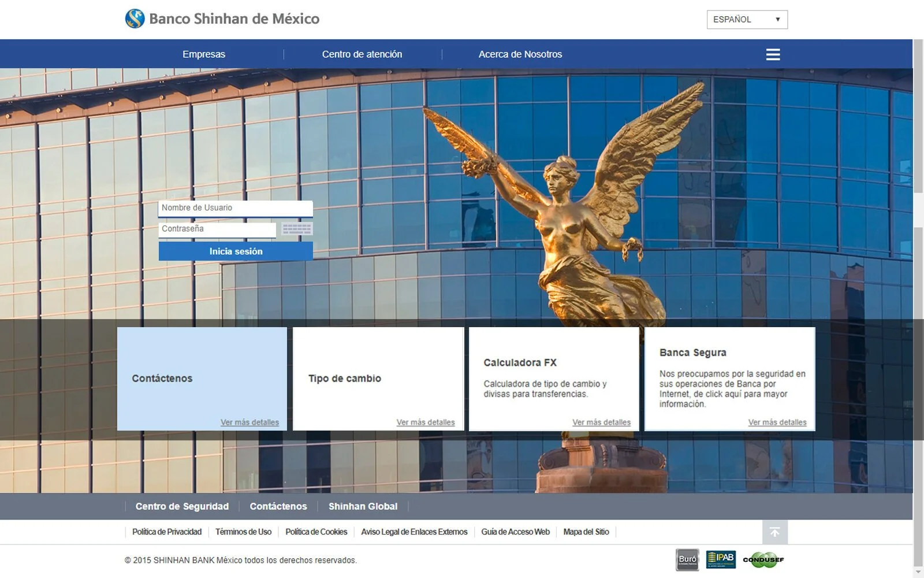Open Contáctenos in the footer bar
924x578 pixels.
(x=278, y=506)
